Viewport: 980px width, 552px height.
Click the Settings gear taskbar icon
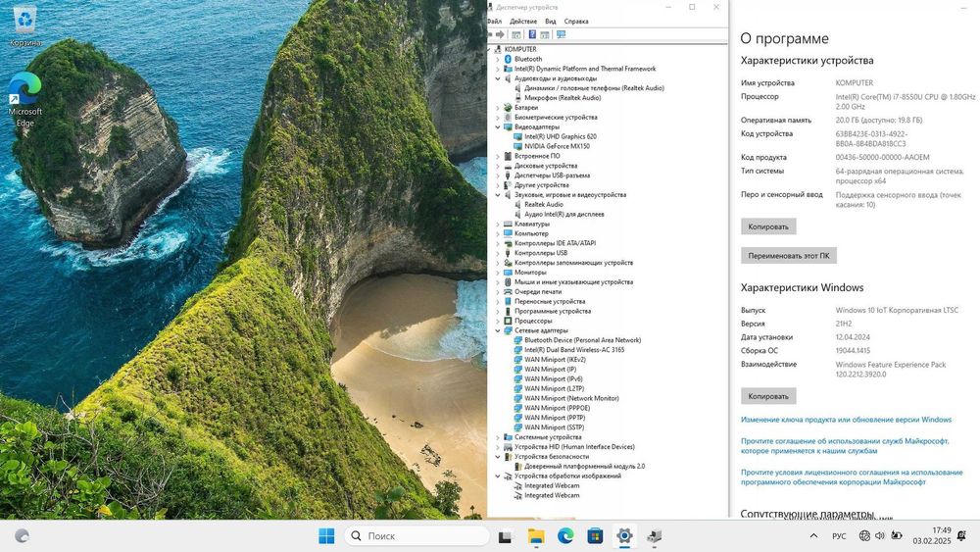(624, 535)
